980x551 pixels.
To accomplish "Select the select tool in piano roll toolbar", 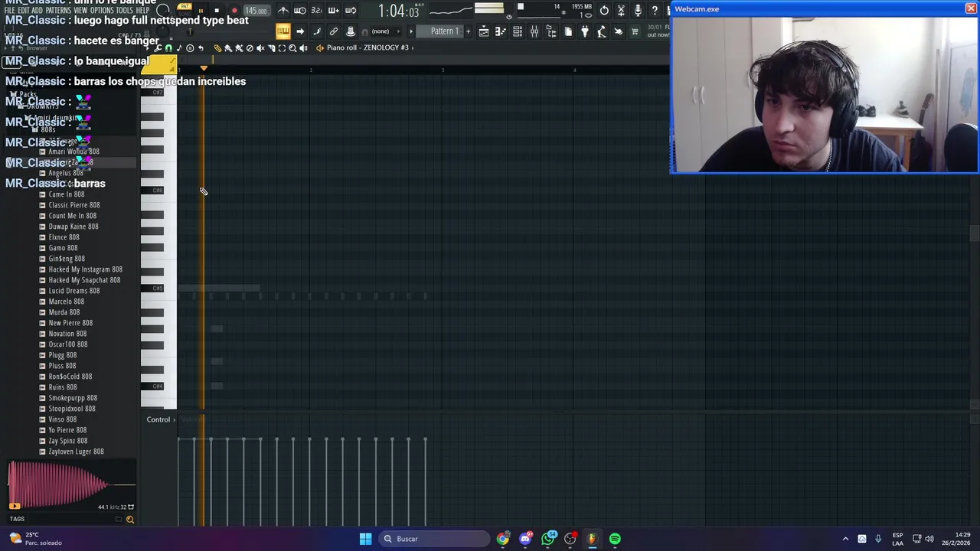I will click(x=282, y=47).
